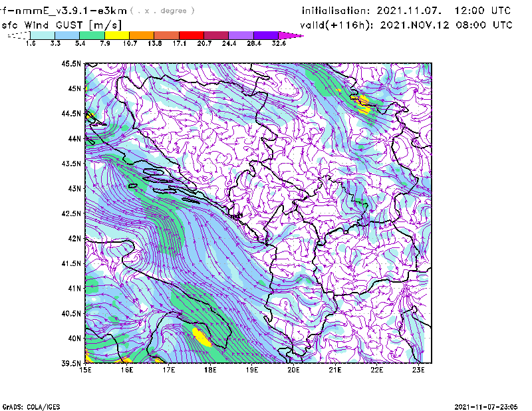Screen dimensions: 532x411
Task: Click the 22E longitude label
Action: (377, 370)
